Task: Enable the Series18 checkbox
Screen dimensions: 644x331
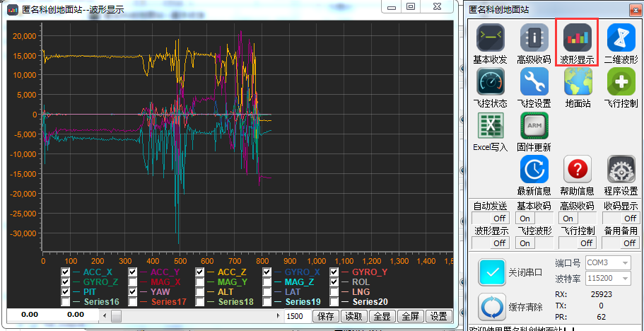Action: (x=199, y=302)
